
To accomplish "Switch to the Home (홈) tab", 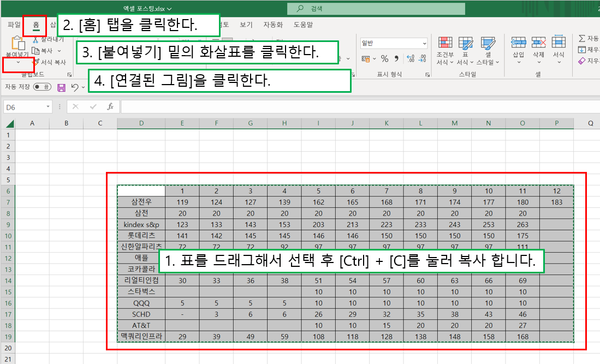I will pyautogui.click(x=35, y=25).
